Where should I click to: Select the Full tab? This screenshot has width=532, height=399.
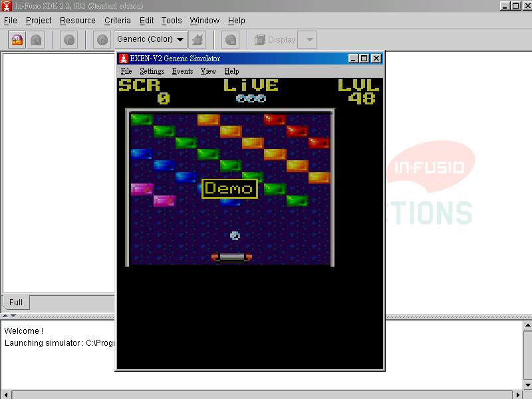tap(16, 303)
